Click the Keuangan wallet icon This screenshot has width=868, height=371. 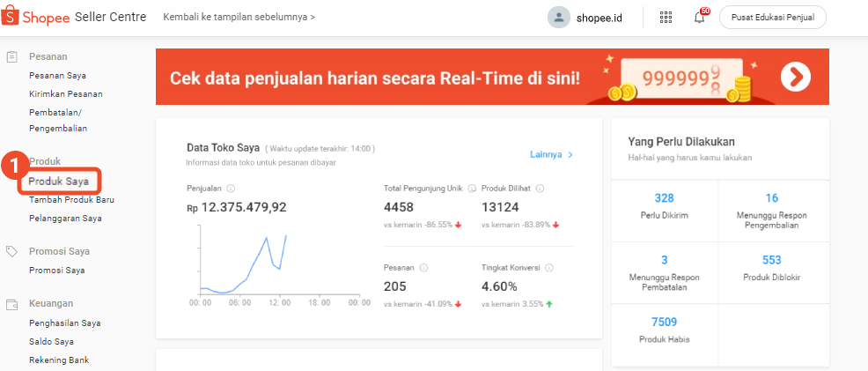click(11, 304)
